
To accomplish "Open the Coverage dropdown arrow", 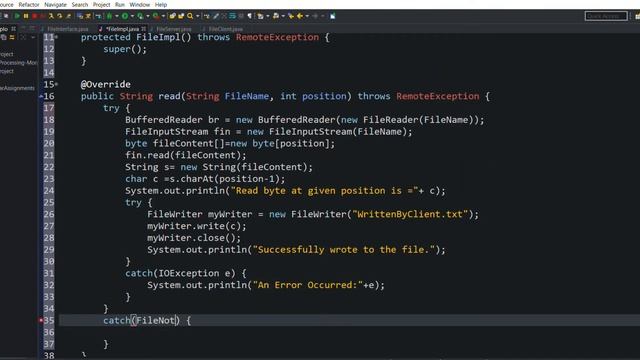I will click(x=148, y=16).
